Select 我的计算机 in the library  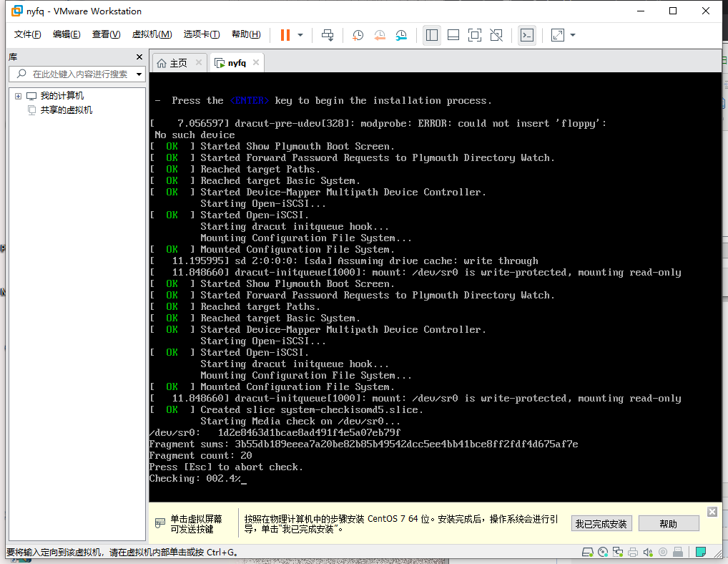62,96
